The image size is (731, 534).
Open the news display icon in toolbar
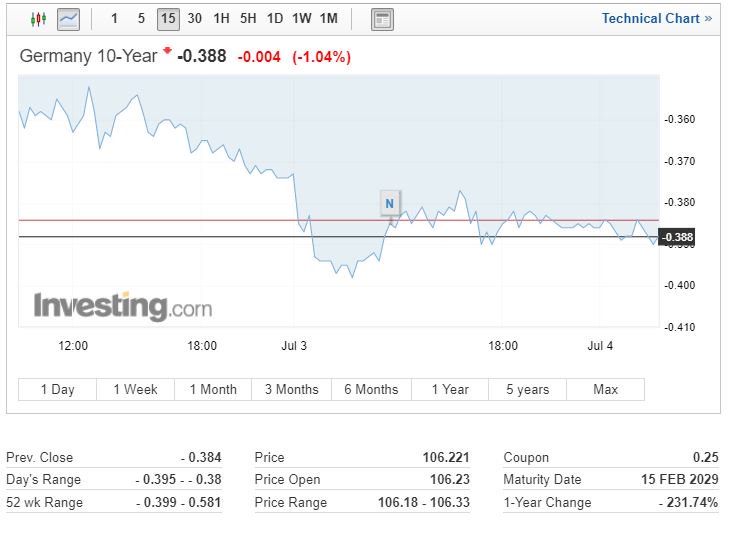(382, 18)
